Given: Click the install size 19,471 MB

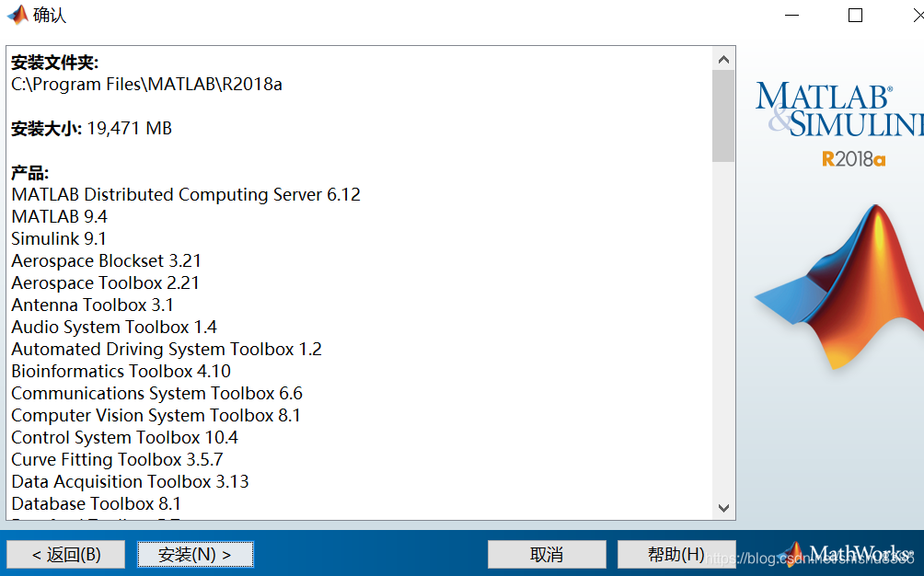Looking at the screenshot, I should (x=130, y=129).
